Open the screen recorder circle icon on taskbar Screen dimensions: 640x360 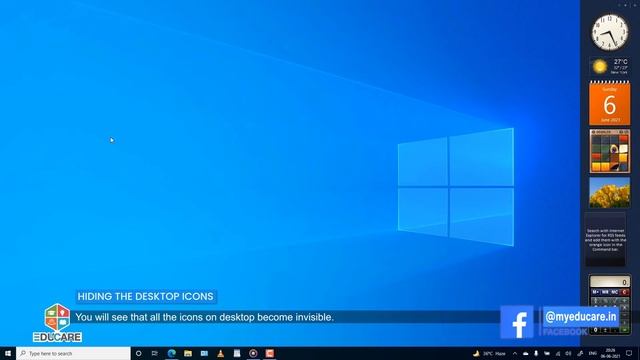[253, 353]
